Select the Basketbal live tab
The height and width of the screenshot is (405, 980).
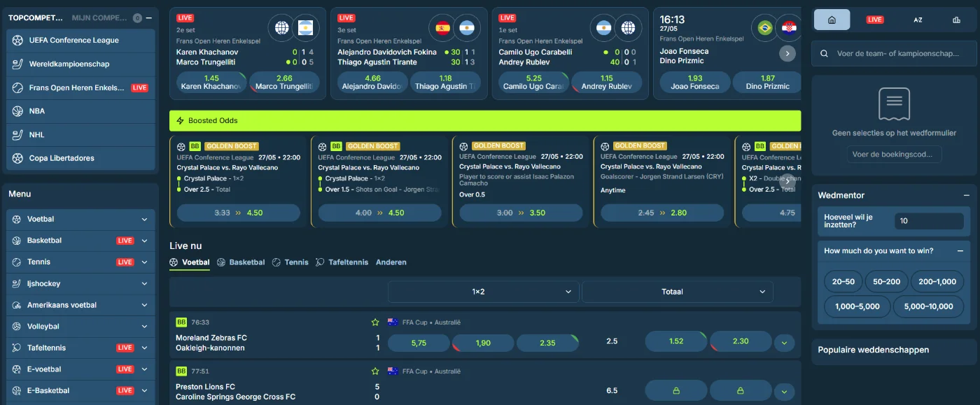[241, 262]
